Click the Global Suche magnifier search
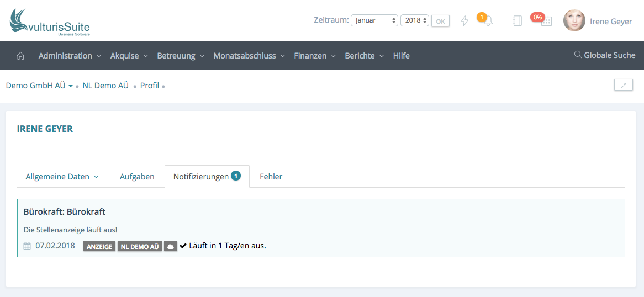The width and height of the screenshot is (644, 297). tap(605, 55)
